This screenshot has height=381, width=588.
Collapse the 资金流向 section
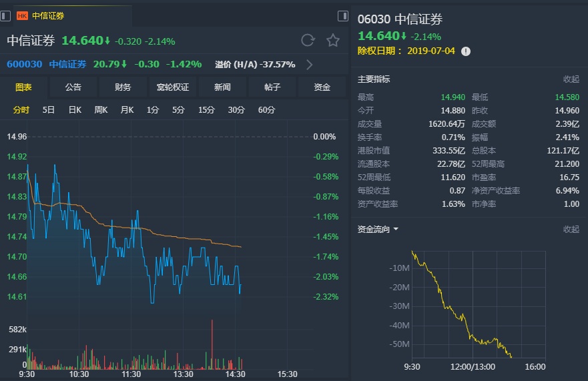click(x=571, y=229)
